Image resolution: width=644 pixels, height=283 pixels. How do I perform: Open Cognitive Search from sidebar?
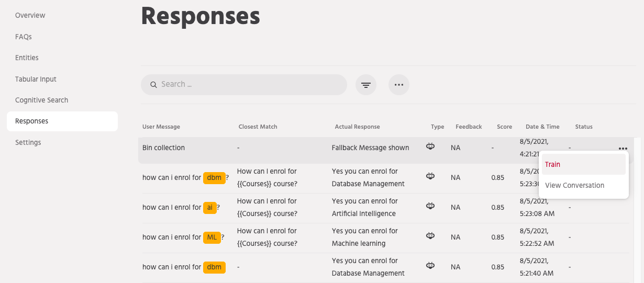(41, 100)
